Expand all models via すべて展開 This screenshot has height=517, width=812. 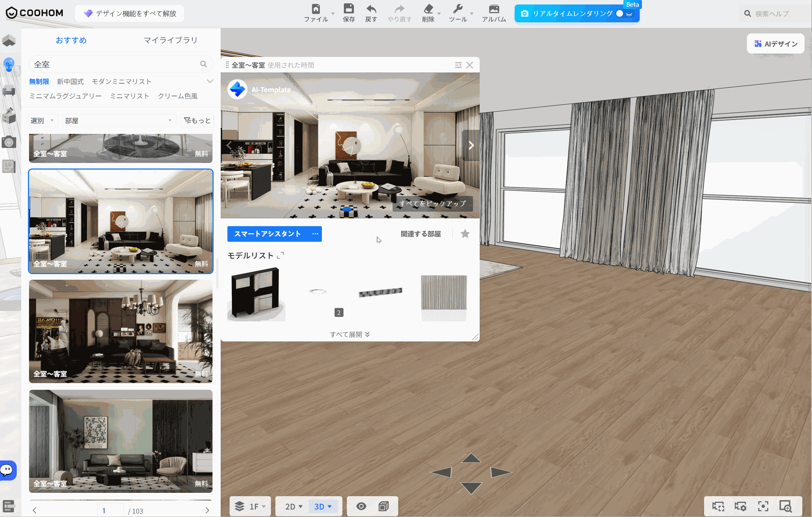point(350,334)
